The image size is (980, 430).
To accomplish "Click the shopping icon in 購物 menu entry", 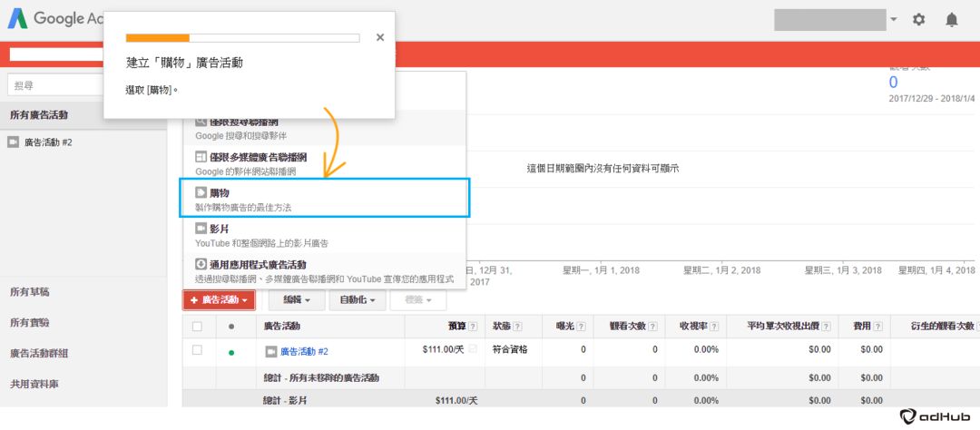I will pos(201,193).
